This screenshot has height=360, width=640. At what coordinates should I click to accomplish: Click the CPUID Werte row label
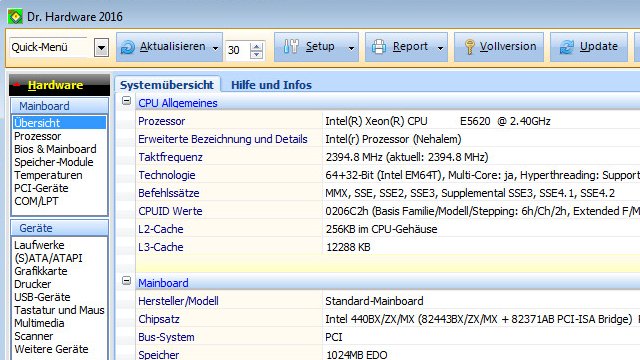coord(170,211)
